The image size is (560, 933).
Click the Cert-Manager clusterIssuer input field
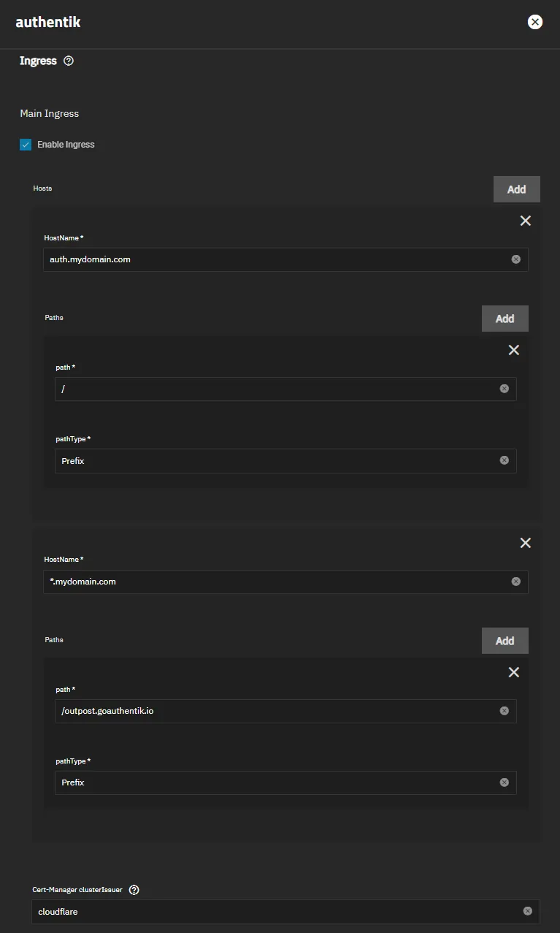point(277,911)
